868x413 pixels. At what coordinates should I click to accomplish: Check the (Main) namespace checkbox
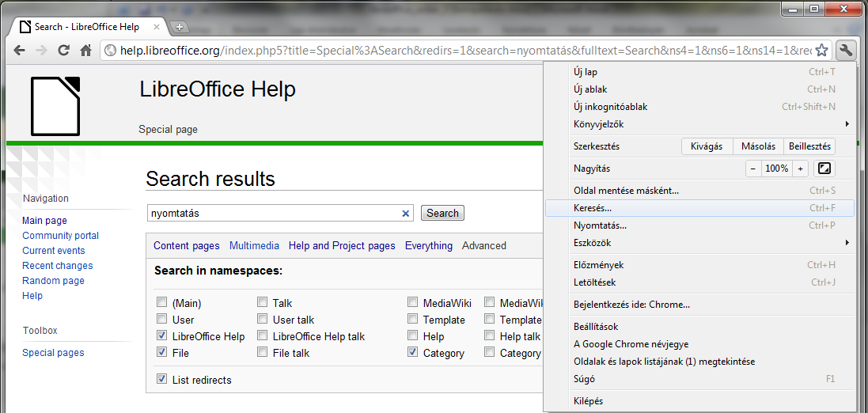161,302
